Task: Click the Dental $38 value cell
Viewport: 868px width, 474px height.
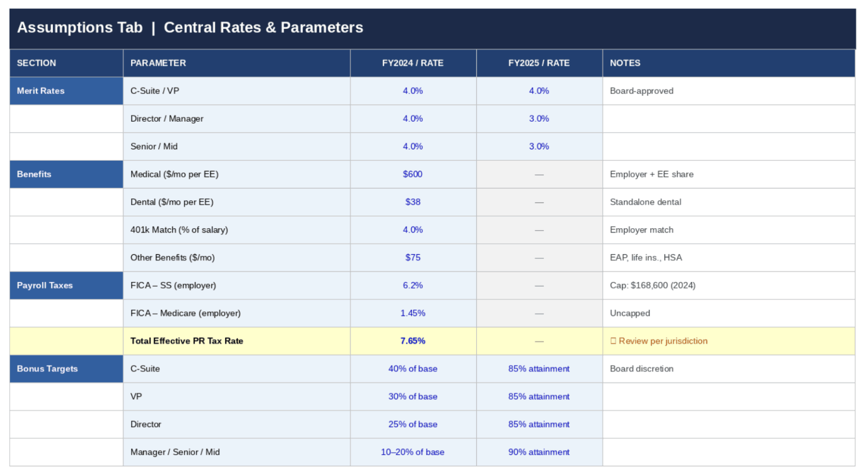Action: (413, 202)
